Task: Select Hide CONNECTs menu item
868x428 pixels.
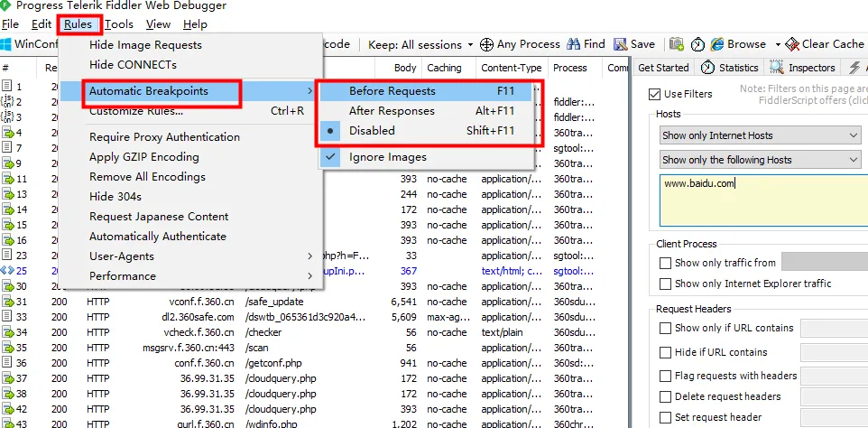Action: pyautogui.click(x=191, y=65)
